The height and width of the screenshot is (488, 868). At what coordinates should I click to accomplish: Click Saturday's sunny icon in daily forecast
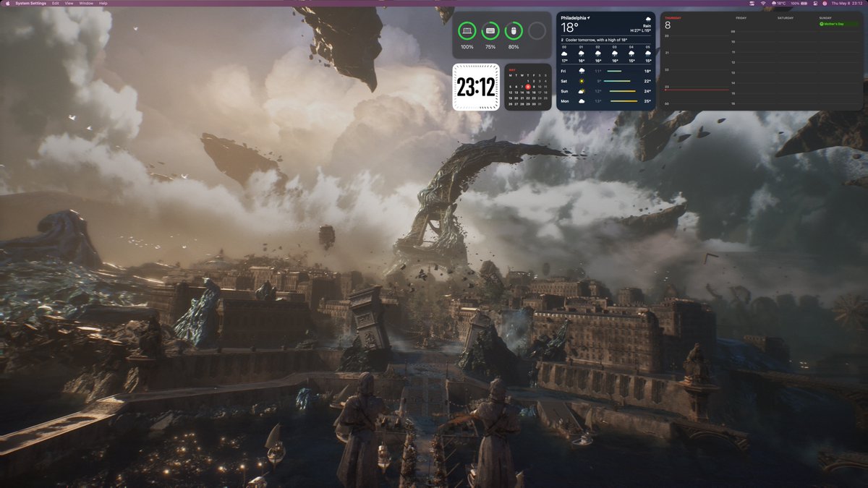(x=582, y=81)
